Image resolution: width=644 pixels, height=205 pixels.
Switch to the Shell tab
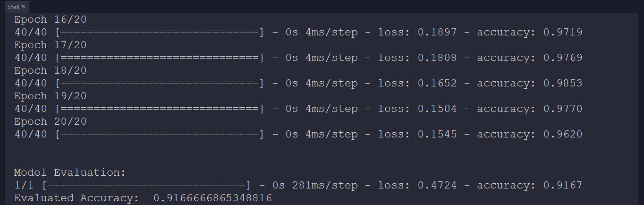(x=13, y=7)
